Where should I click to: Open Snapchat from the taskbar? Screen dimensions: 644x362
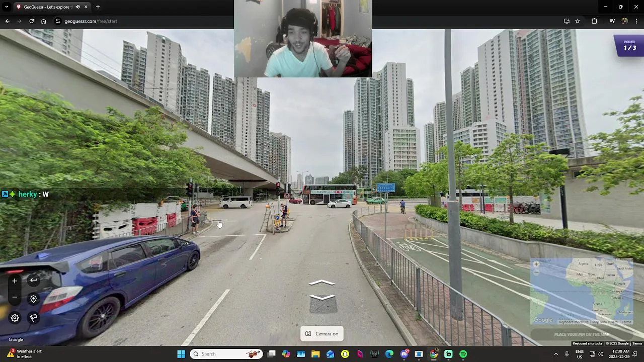[x=345, y=354]
